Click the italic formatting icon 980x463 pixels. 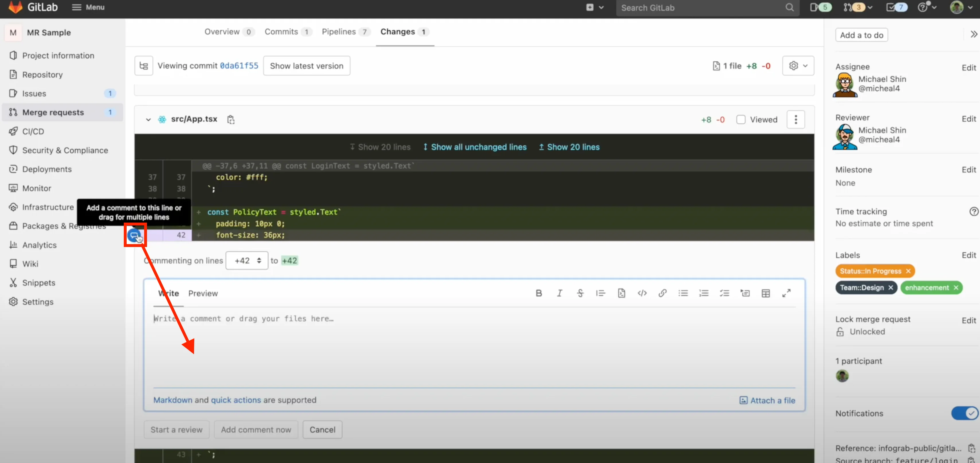559,293
